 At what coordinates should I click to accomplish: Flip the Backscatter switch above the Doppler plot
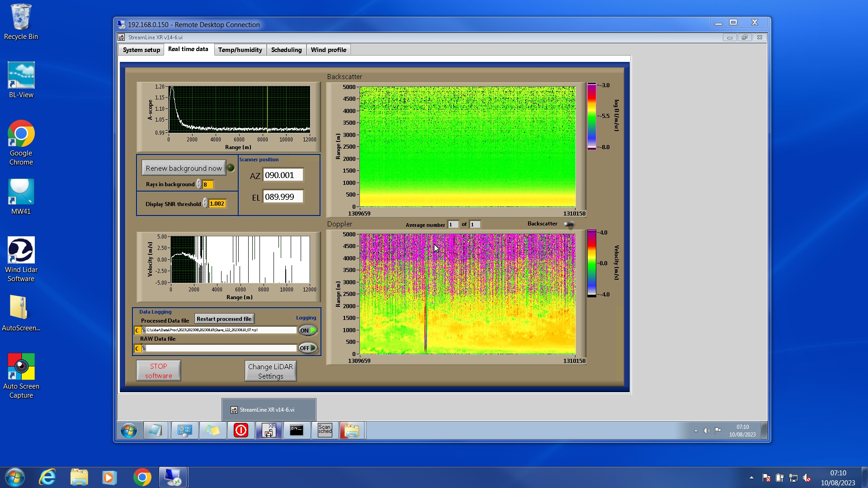[x=569, y=224]
